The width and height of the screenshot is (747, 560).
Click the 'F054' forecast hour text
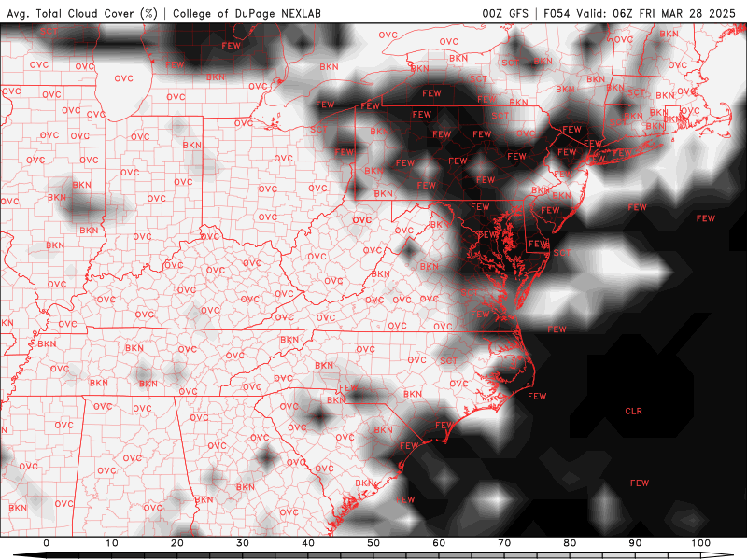[557, 13]
